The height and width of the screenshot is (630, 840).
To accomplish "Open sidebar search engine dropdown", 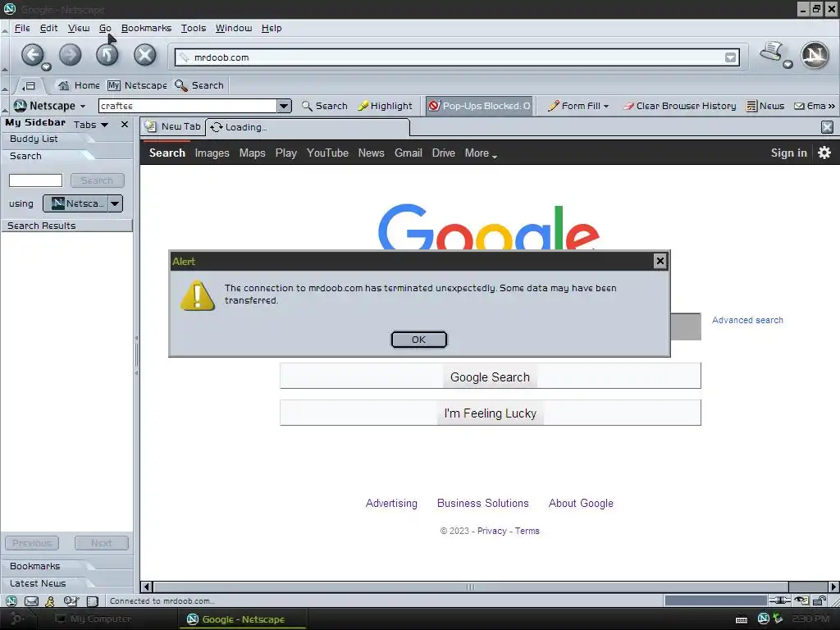I will 115,203.
